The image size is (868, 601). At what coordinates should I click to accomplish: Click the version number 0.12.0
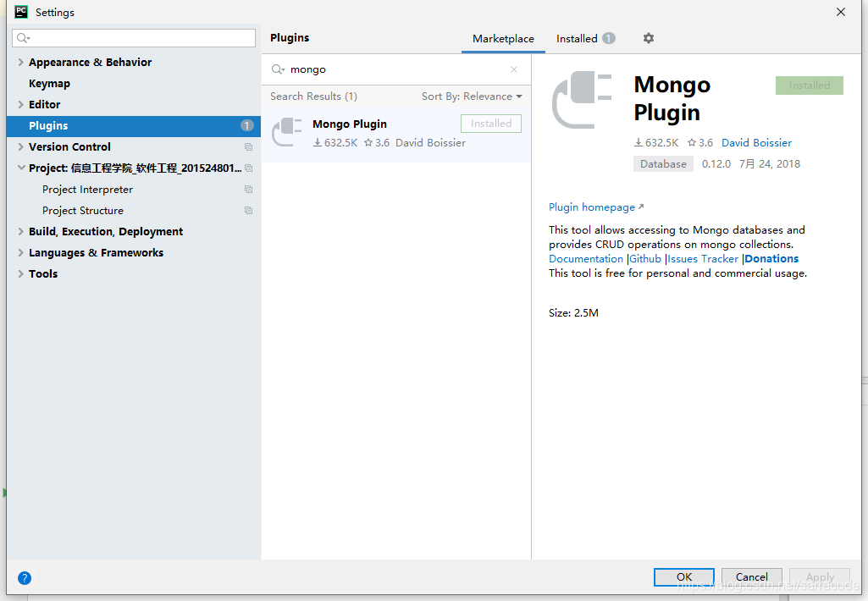click(x=716, y=164)
